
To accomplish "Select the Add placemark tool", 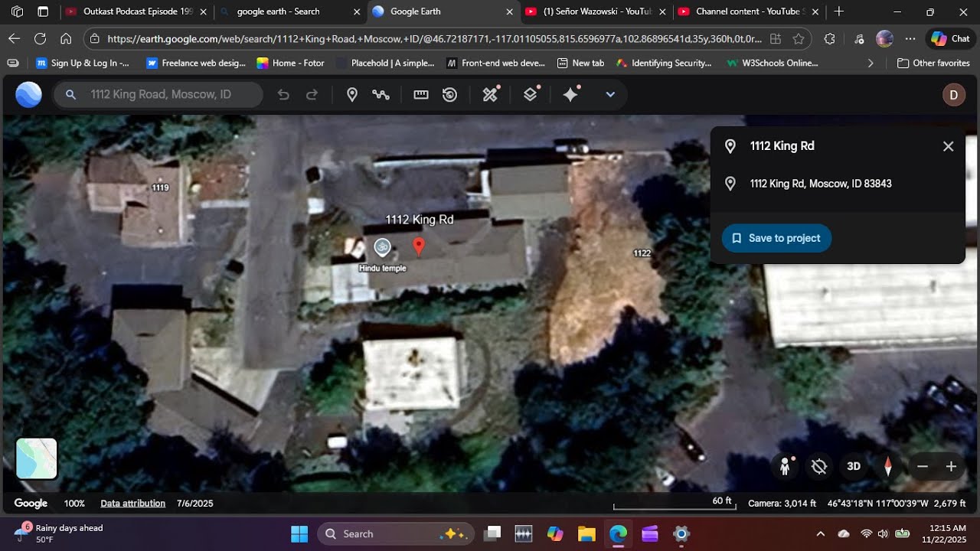I will click(352, 94).
